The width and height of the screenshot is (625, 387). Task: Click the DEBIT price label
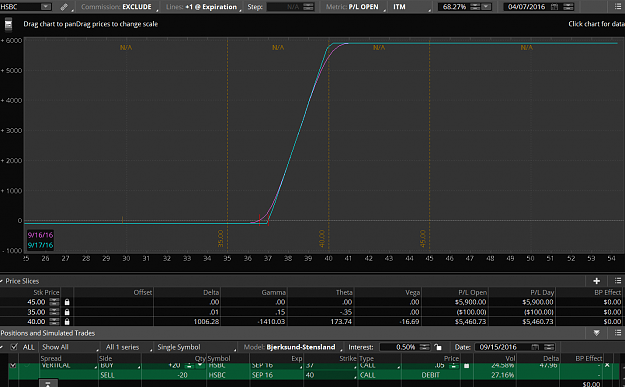430,375
